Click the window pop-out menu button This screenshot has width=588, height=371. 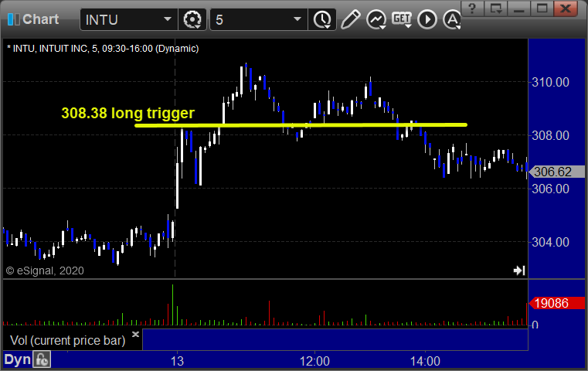coord(496,9)
